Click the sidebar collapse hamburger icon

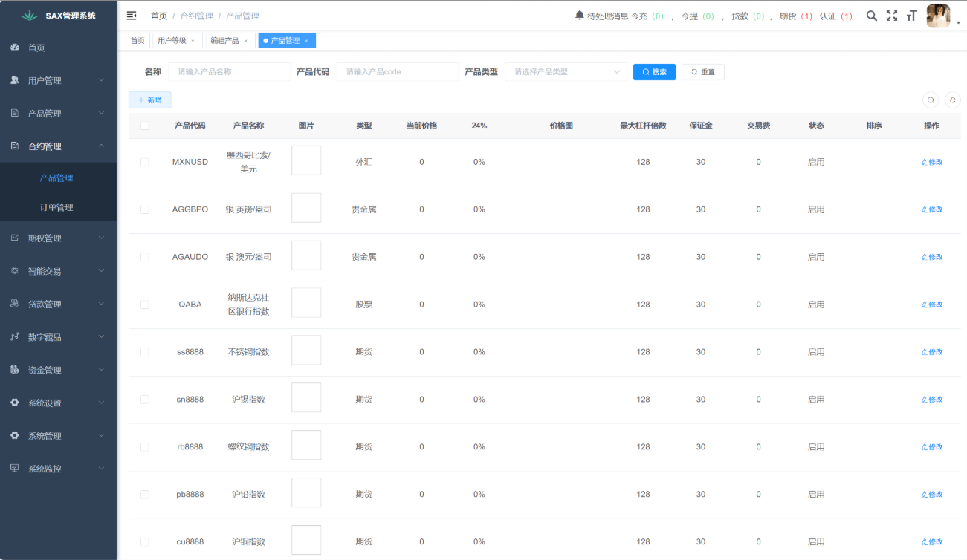click(x=132, y=16)
